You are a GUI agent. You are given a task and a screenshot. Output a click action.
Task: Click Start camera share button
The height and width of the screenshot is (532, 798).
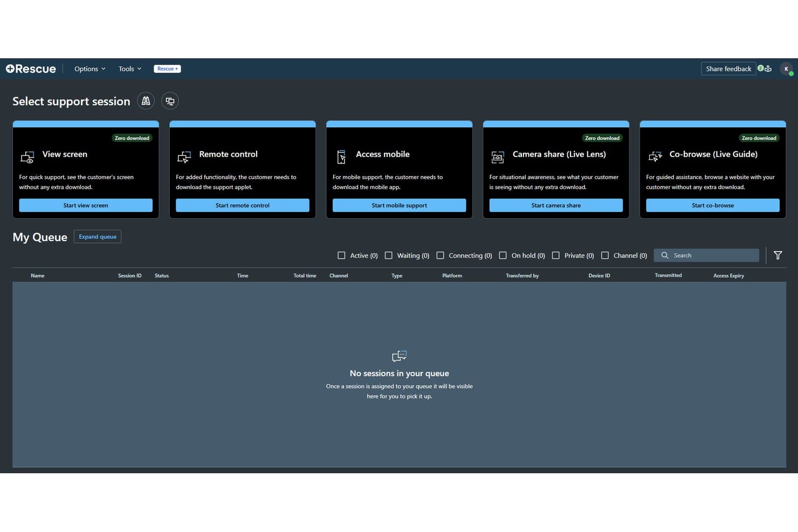click(x=556, y=205)
